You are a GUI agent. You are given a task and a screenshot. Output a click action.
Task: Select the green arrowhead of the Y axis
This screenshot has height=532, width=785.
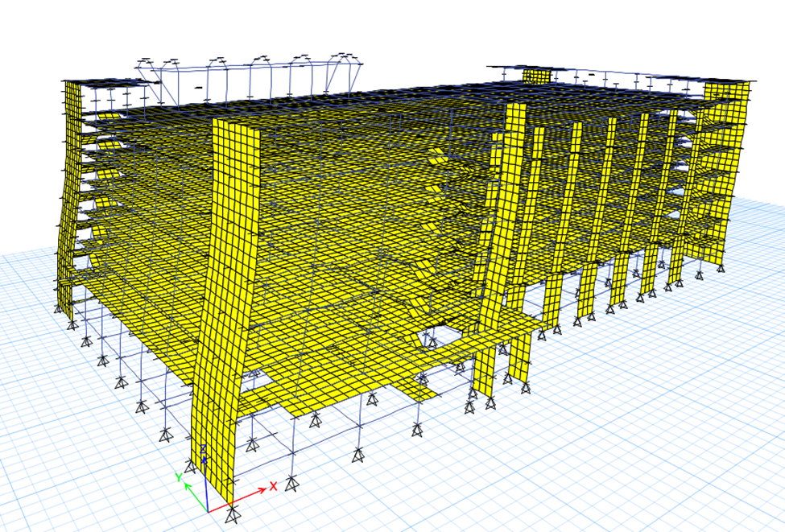188,486
